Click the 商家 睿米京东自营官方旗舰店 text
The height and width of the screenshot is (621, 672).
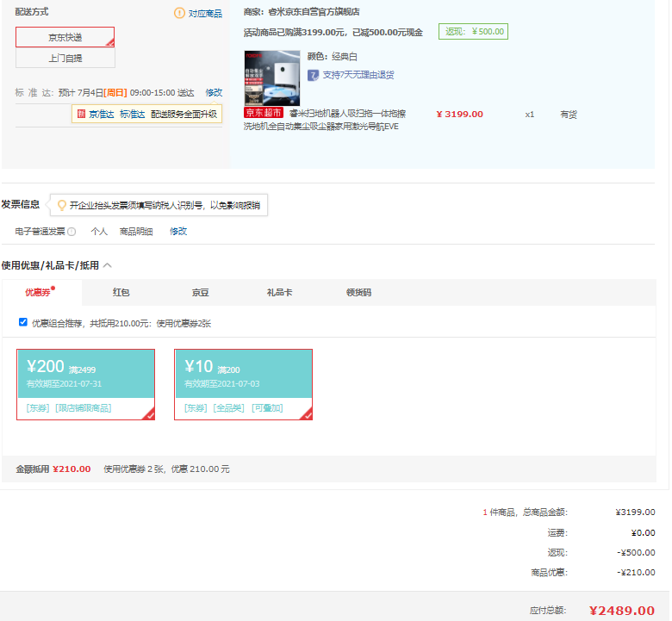[x=302, y=12]
